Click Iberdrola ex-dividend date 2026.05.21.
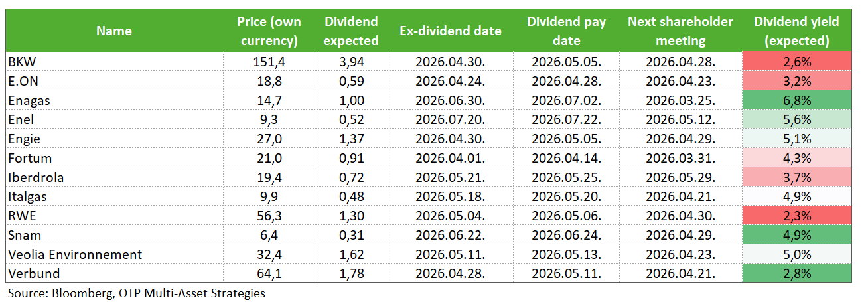Screen dimensions: 868x302 (x=451, y=177)
